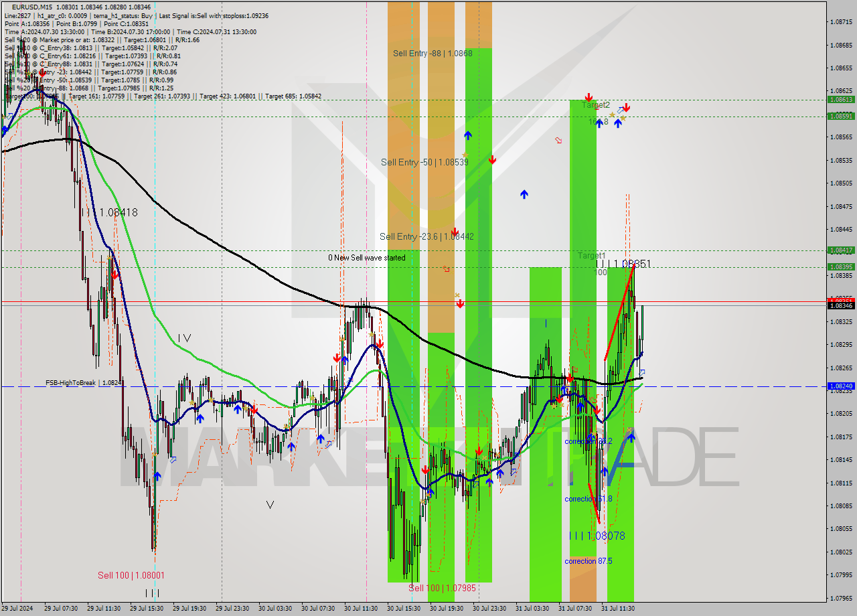The image size is (857, 616).
Task: Click the 'Time A:2024.07.30 13:30:00' info line
Action: (x=44, y=31)
